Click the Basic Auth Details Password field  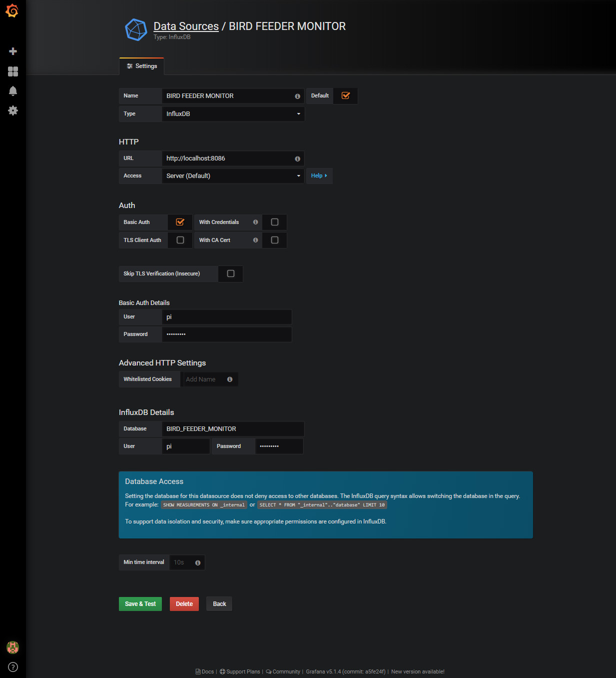coord(227,334)
